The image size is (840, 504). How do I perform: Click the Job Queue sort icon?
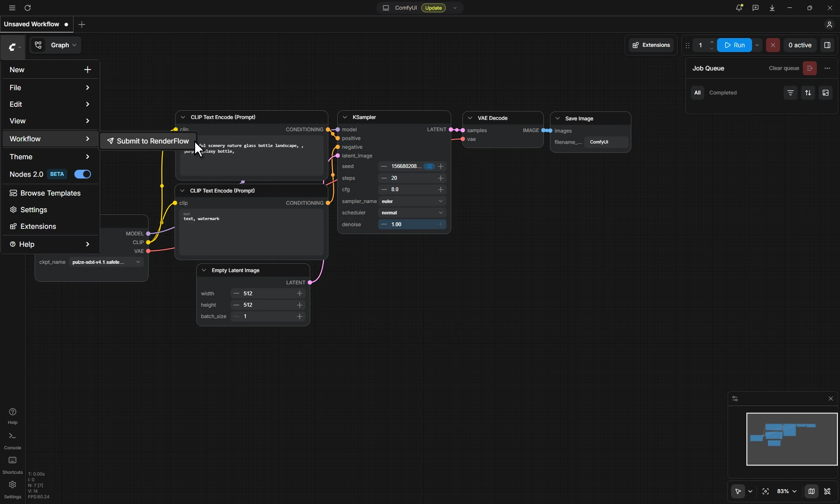808,93
